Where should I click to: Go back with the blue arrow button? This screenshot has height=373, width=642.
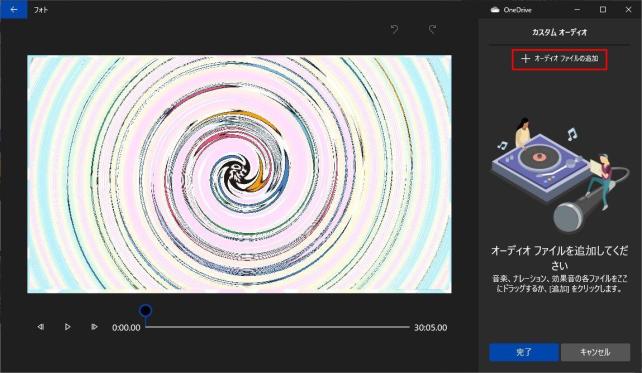tap(14, 9)
